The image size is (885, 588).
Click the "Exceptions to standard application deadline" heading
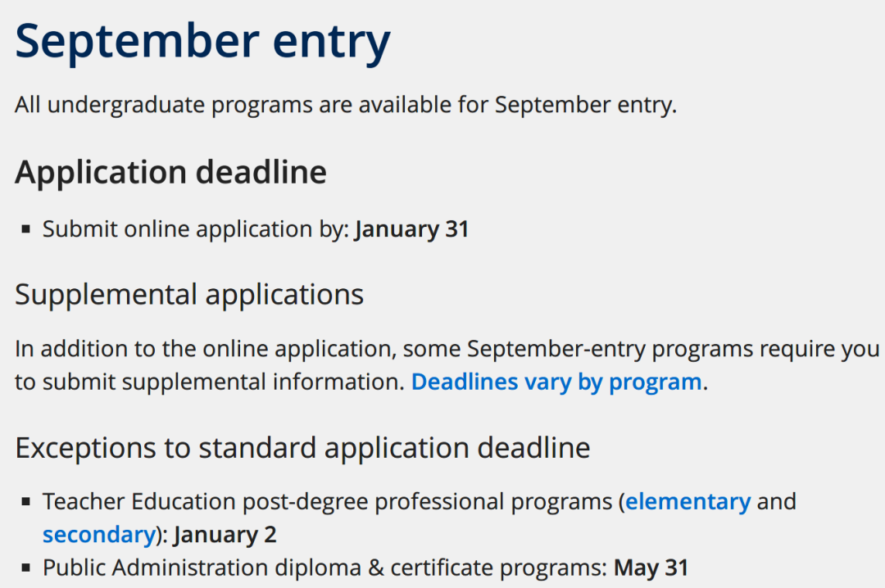(x=302, y=448)
